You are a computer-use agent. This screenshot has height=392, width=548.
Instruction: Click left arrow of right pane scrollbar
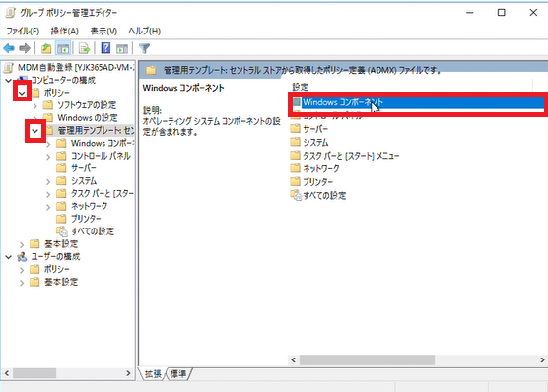[x=294, y=359]
